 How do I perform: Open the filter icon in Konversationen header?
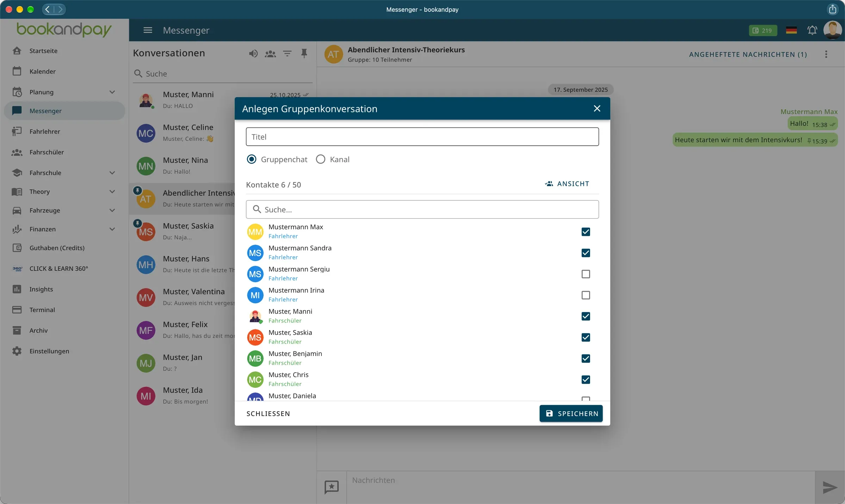point(287,53)
